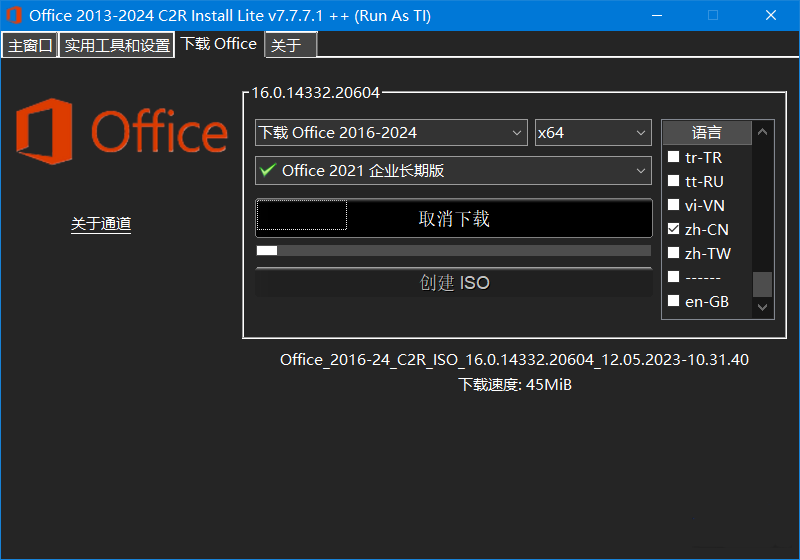
Task: Expand the Office 2021 企业长期版 edition dropdown
Action: coord(453,171)
